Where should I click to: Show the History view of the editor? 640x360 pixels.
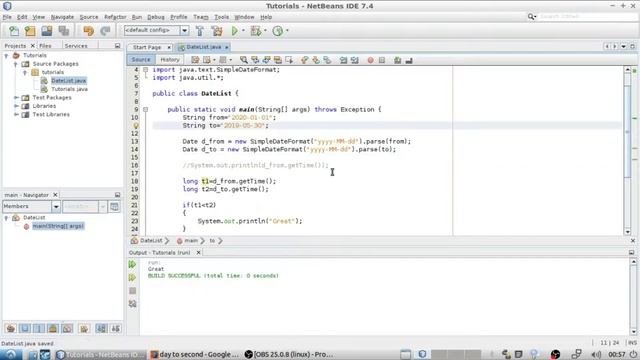[170, 60]
